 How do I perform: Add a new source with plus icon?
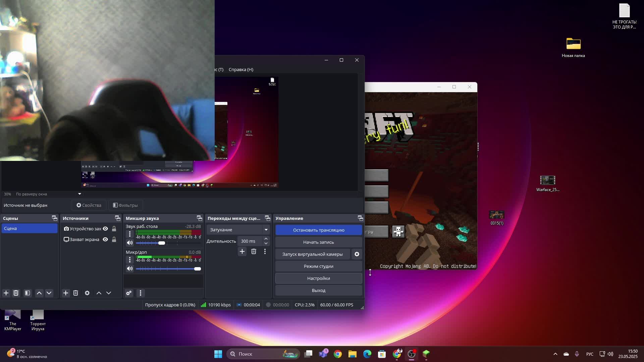coord(66,293)
